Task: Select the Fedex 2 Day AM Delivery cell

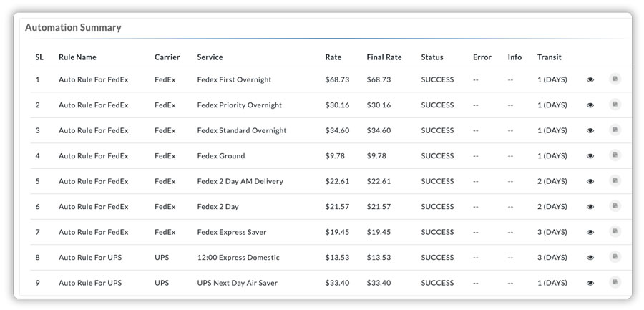Action: [x=240, y=181]
